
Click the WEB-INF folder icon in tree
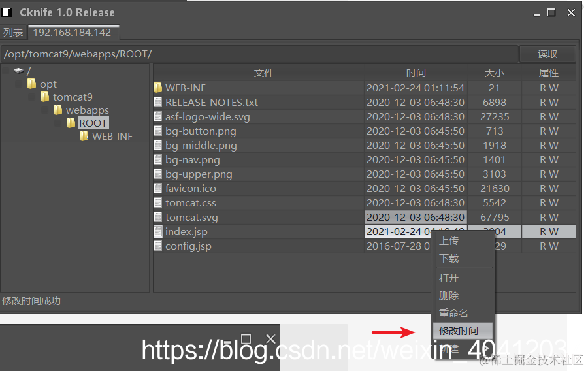point(84,136)
